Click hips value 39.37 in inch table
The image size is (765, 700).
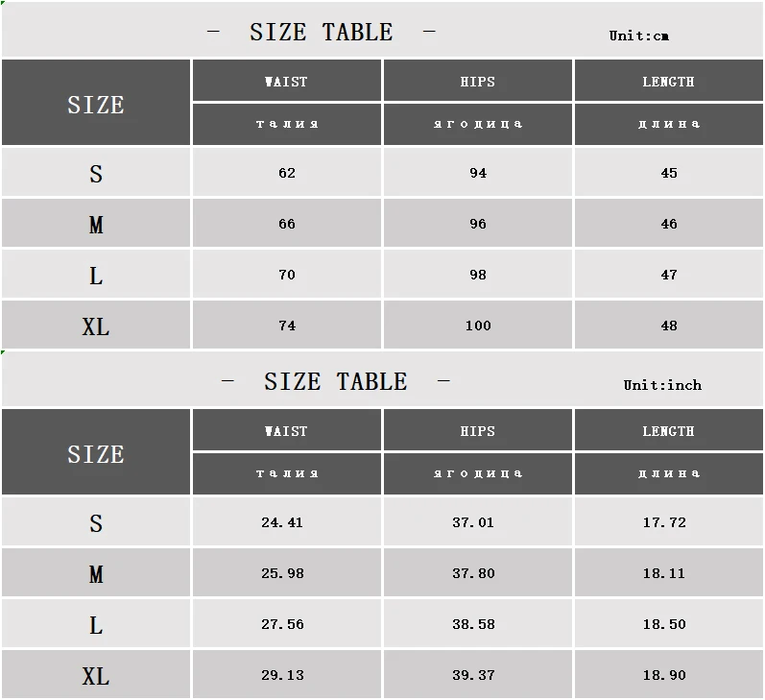coord(473,675)
